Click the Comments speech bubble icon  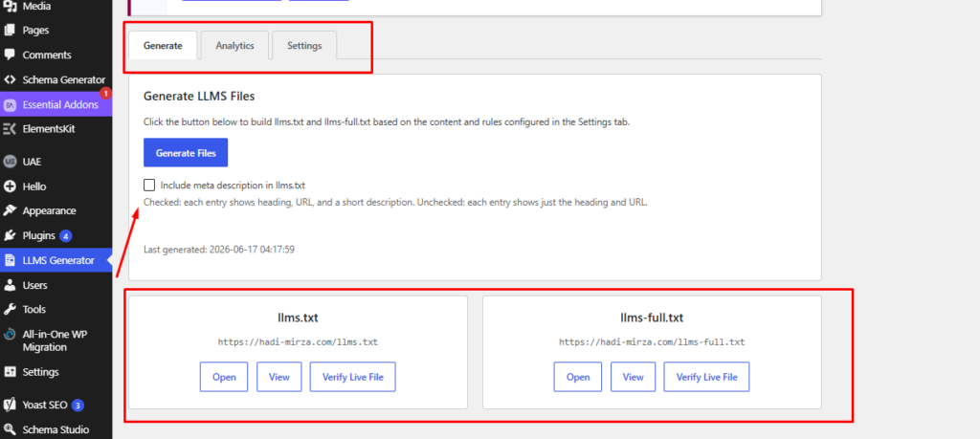pos(10,55)
